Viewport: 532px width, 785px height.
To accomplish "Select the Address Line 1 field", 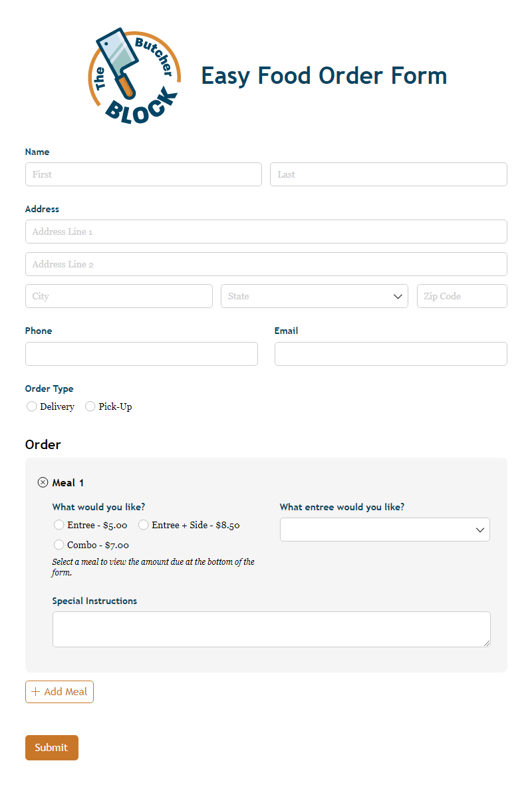I will (266, 232).
